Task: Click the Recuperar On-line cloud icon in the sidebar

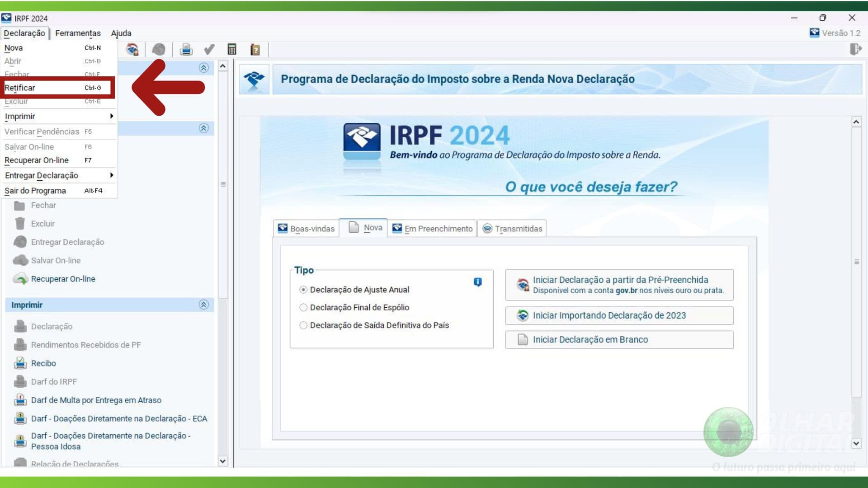Action: 20,279
